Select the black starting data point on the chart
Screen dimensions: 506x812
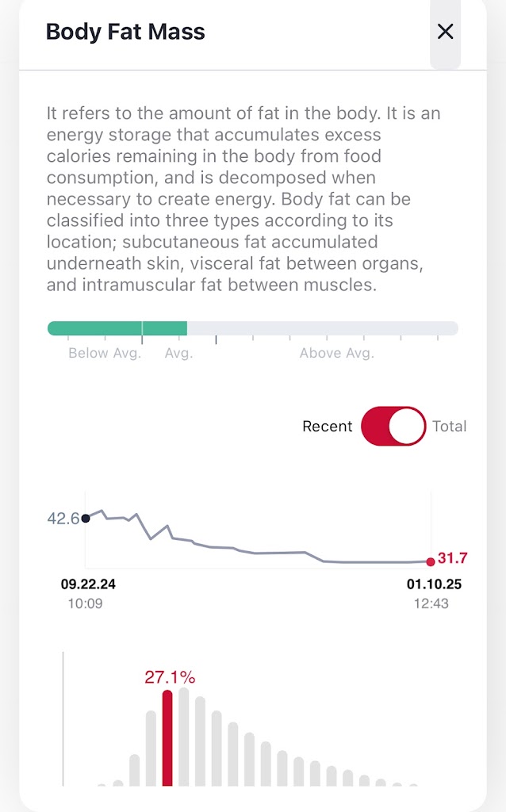click(86, 519)
